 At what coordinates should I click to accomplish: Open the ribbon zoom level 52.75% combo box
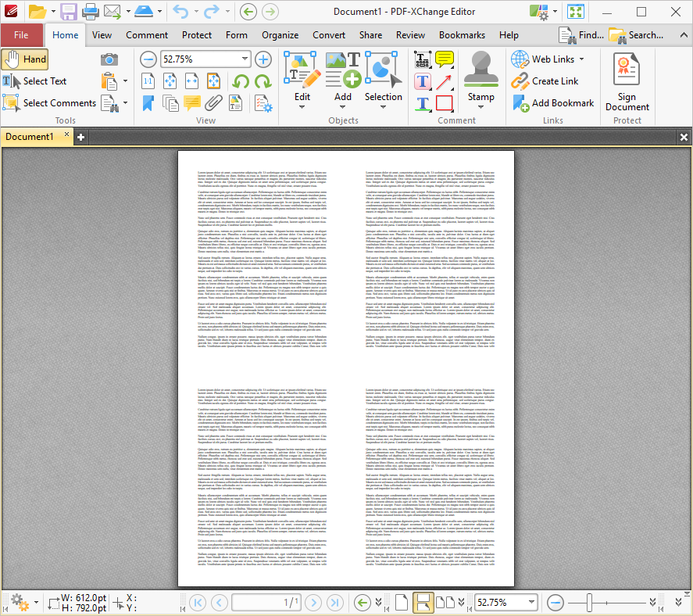pos(205,59)
